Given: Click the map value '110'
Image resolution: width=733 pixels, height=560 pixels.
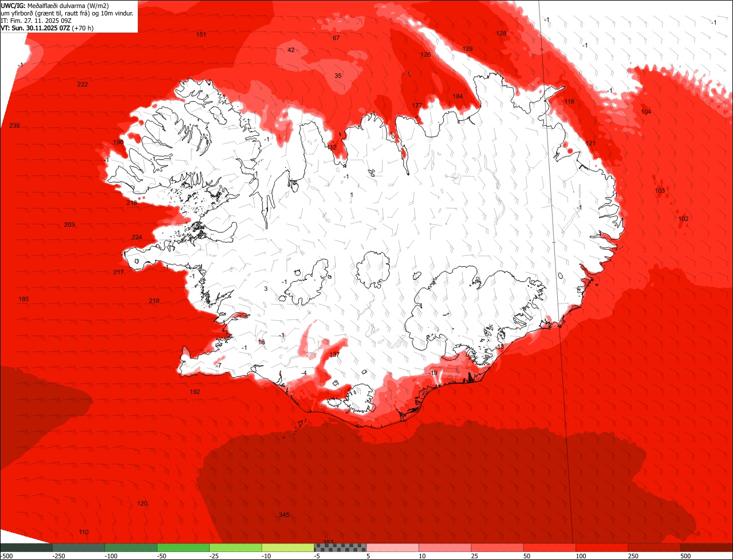Looking at the screenshot, I should click(84, 532).
